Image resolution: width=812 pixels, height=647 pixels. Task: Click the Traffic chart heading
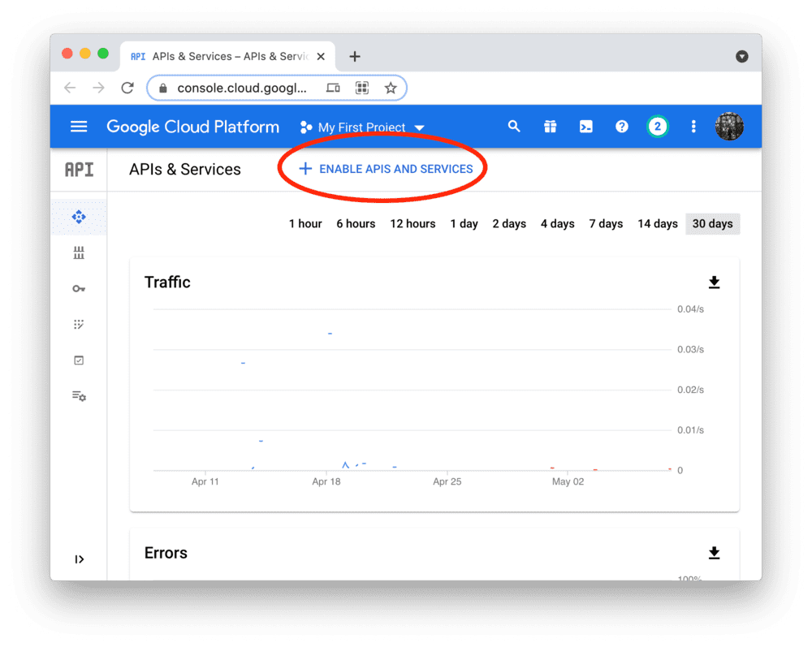(x=167, y=282)
